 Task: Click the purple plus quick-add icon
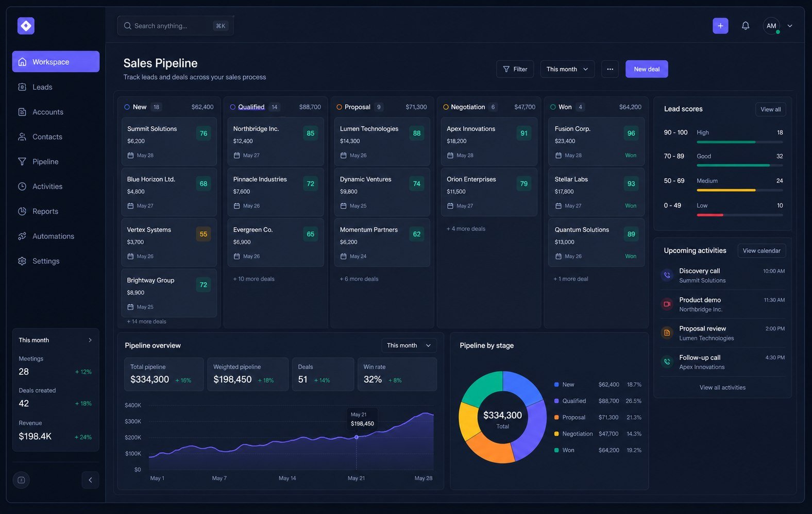pos(720,26)
